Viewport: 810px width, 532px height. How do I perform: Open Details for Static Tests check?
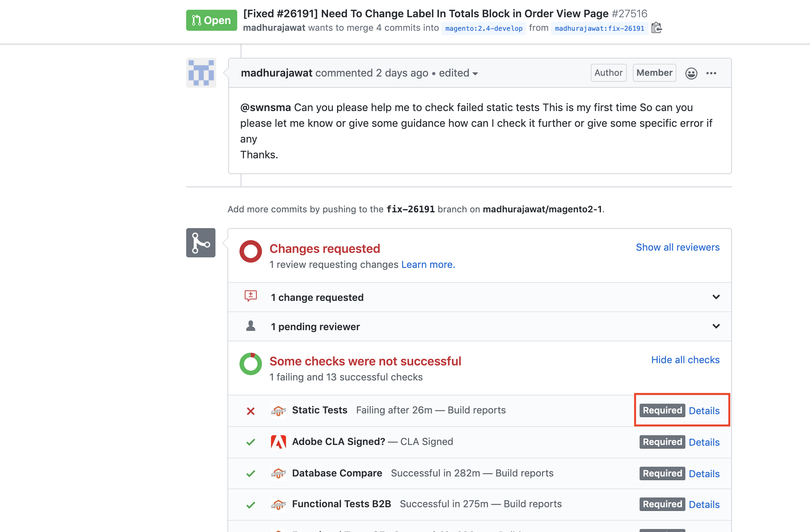point(704,411)
